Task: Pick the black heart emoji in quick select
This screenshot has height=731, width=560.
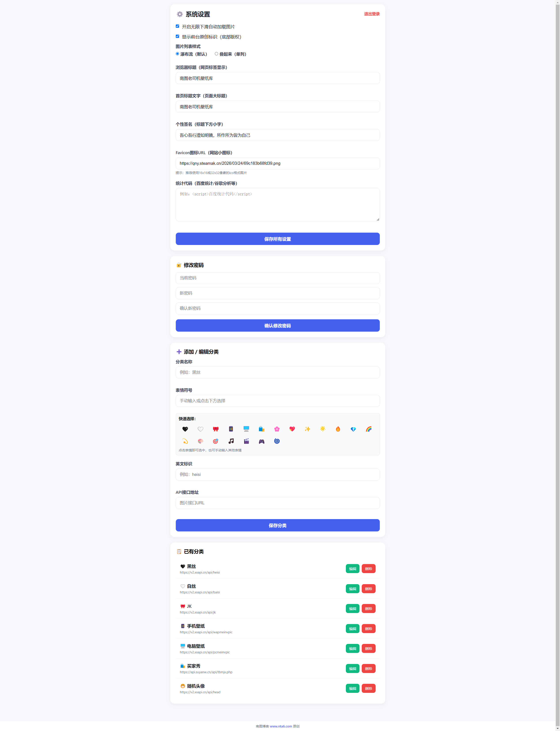Action: [185, 429]
